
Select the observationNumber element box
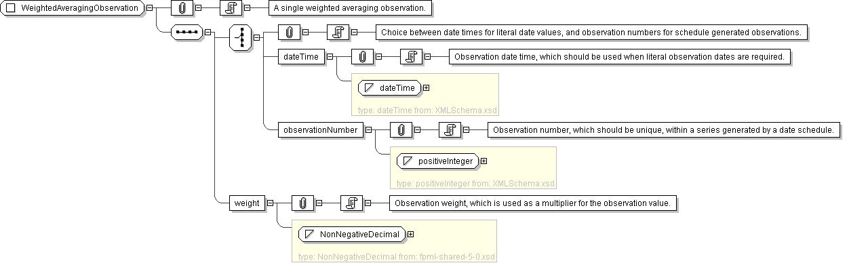pyautogui.click(x=320, y=130)
